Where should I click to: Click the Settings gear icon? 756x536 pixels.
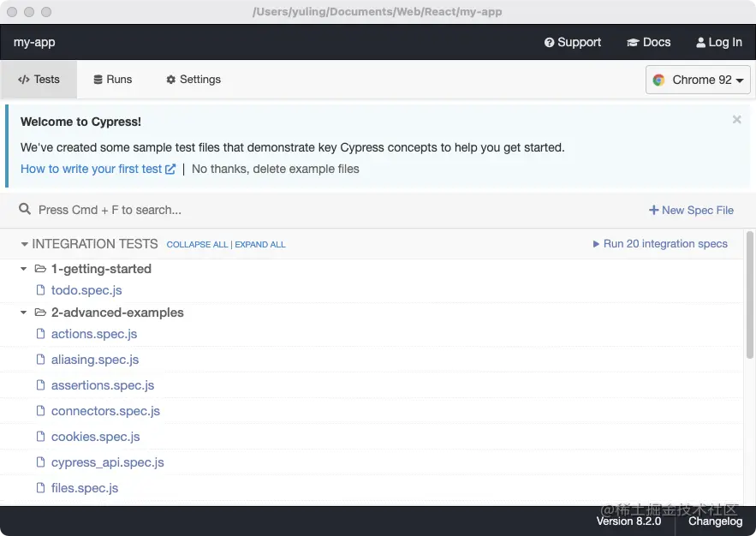click(170, 80)
